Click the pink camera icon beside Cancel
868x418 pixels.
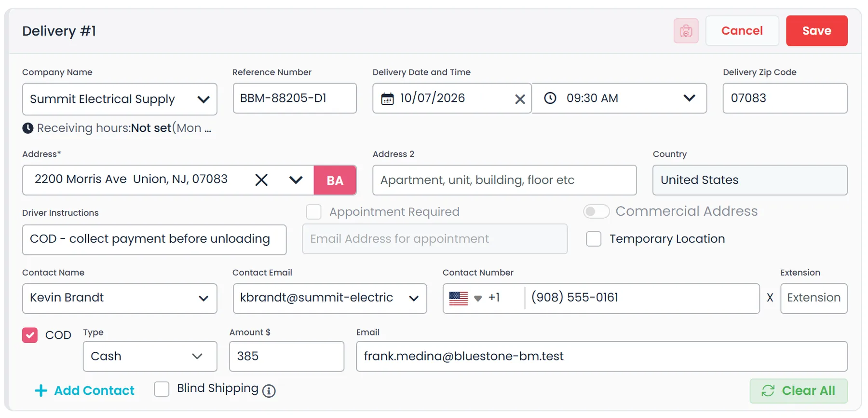coord(686,31)
